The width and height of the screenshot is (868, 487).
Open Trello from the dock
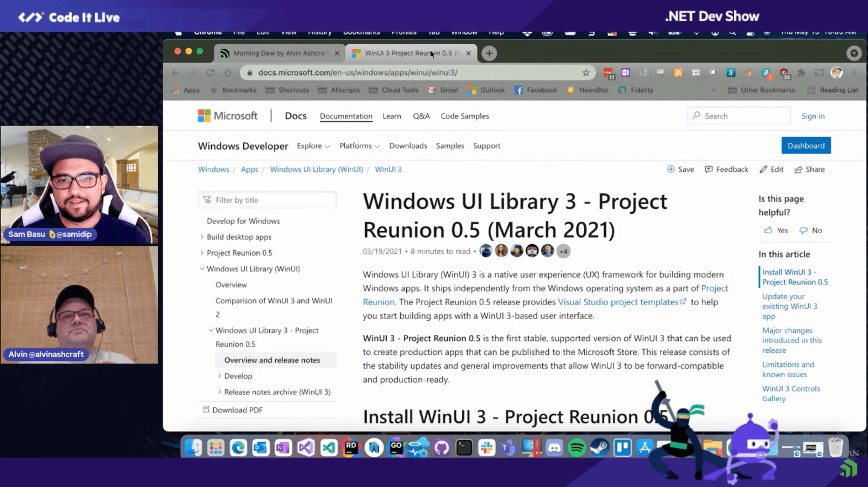tap(622, 447)
